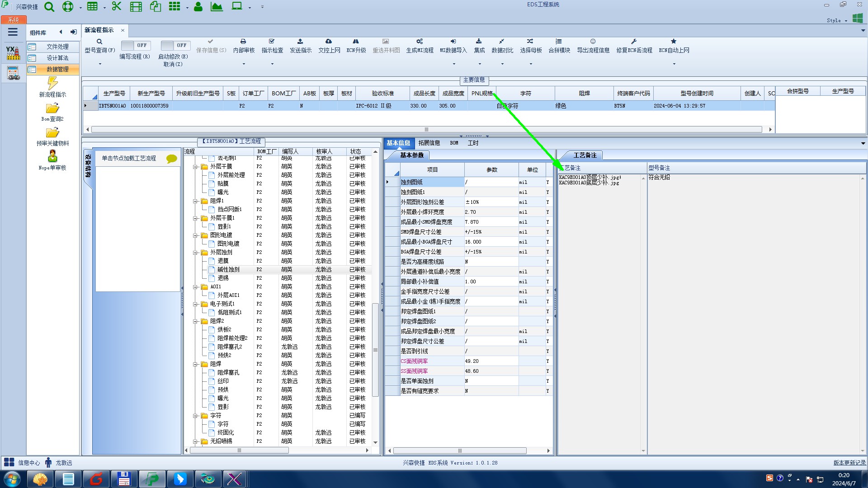Toggle the 启动修改 OFF switch
Viewport: 868px width, 488px height.
(x=175, y=45)
